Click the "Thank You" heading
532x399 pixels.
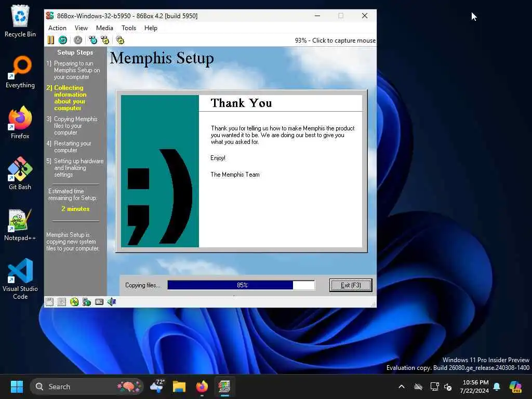click(x=241, y=103)
